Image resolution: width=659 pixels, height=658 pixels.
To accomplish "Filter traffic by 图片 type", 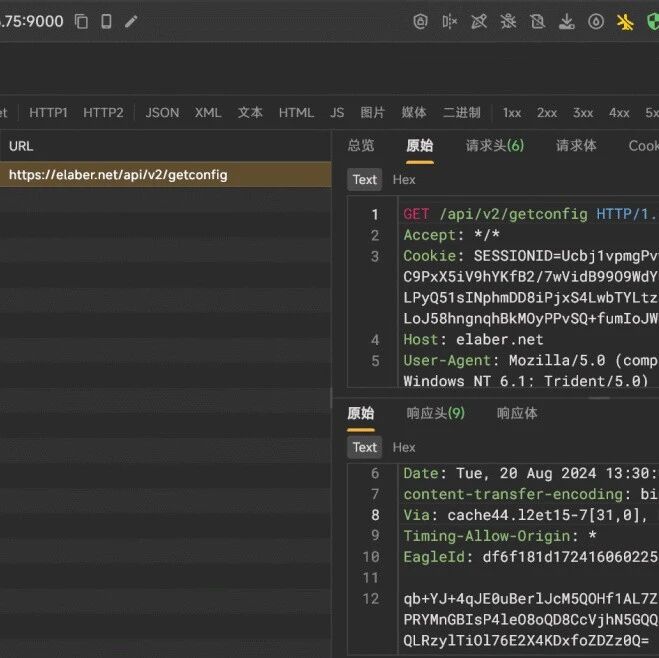I will (372, 113).
